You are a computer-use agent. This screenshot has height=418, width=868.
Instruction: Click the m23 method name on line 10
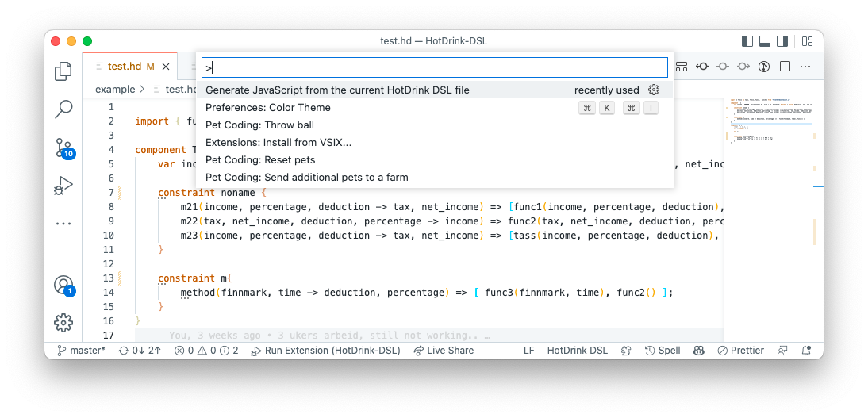pyautogui.click(x=190, y=236)
